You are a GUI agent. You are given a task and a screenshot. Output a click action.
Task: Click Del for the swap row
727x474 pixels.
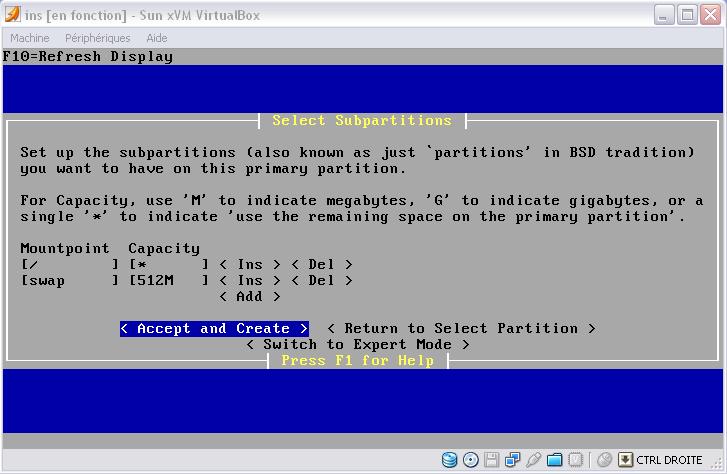point(321,281)
